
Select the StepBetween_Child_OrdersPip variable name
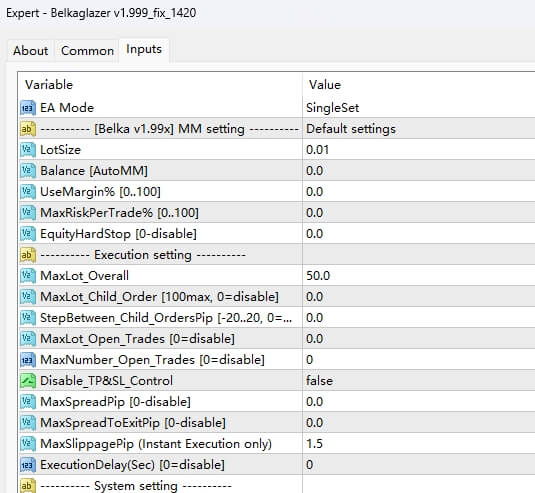[x=166, y=318]
